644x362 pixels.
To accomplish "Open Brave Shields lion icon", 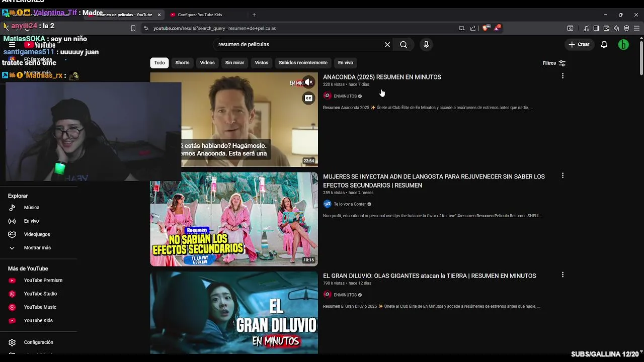I will (x=485, y=28).
